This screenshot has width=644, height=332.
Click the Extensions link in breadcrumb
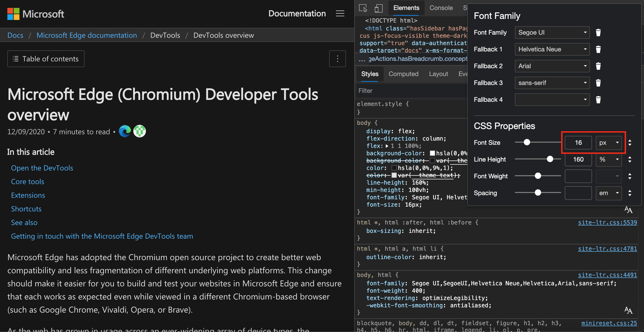point(28,194)
